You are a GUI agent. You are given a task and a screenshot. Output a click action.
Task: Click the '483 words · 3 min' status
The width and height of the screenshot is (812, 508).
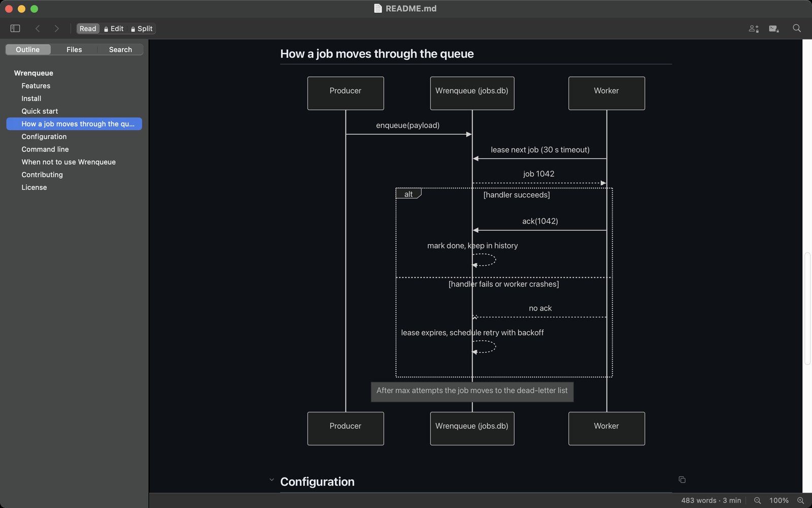[x=711, y=500]
